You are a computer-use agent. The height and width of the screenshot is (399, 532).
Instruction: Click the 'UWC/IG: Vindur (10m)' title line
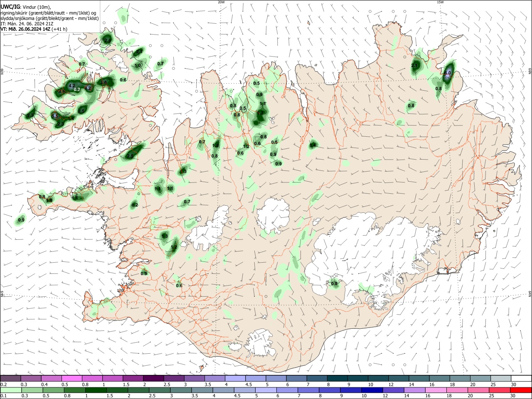coord(26,7)
